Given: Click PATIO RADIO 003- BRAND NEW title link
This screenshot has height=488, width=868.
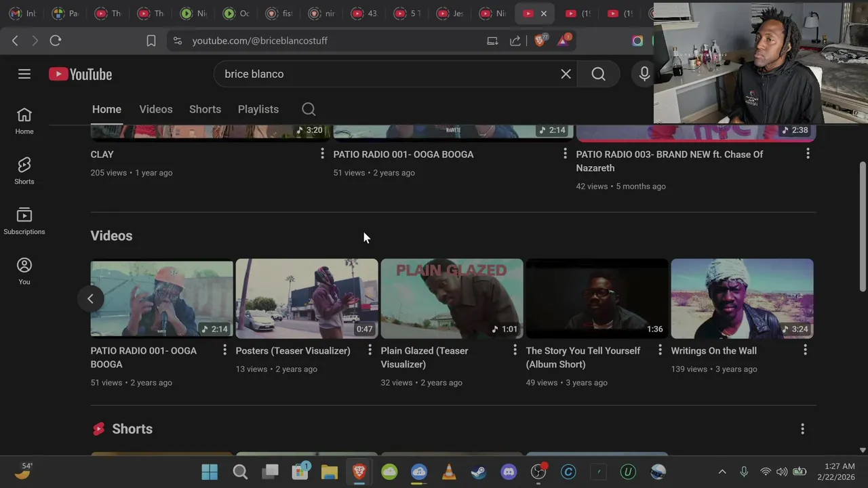Looking at the screenshot, I should point(669,161).
